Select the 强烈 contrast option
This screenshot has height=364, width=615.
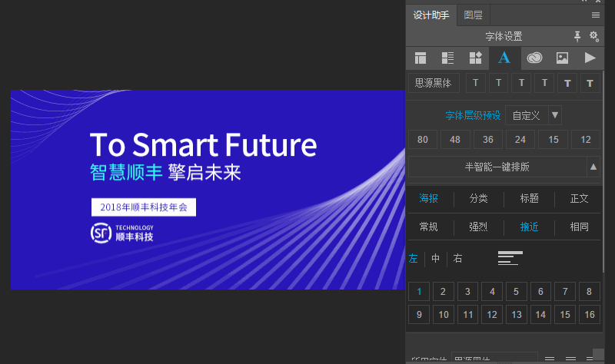click(x=478, y=227)
